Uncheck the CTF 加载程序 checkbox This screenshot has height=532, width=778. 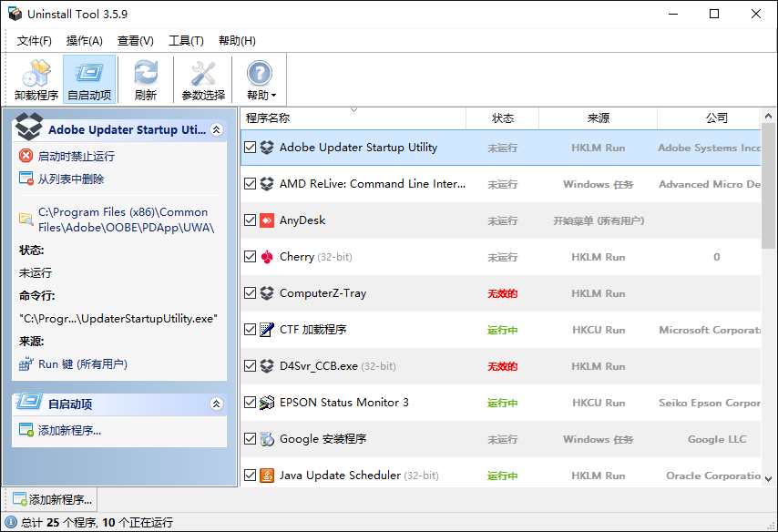tap(250, 330)
